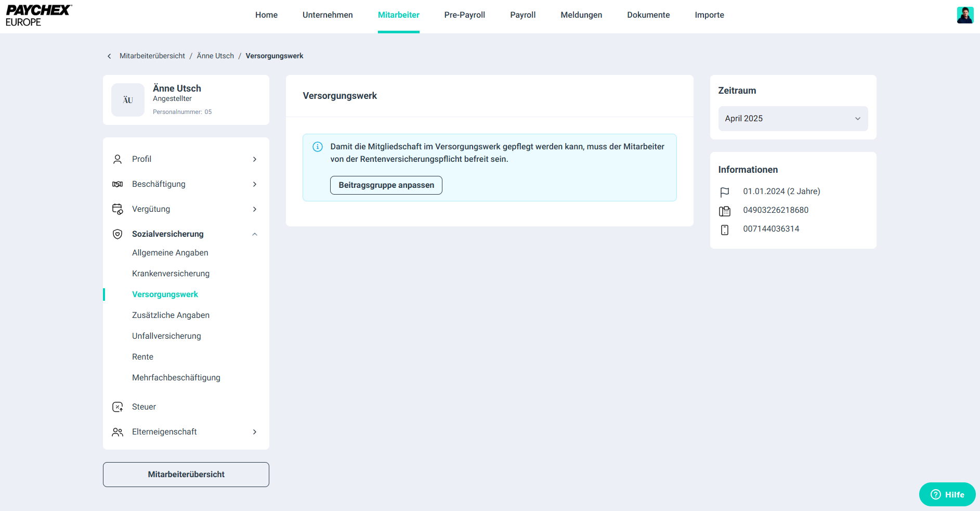Click the Sozialversicherung shield icon

pyautogui.click(x=117, y=234)
